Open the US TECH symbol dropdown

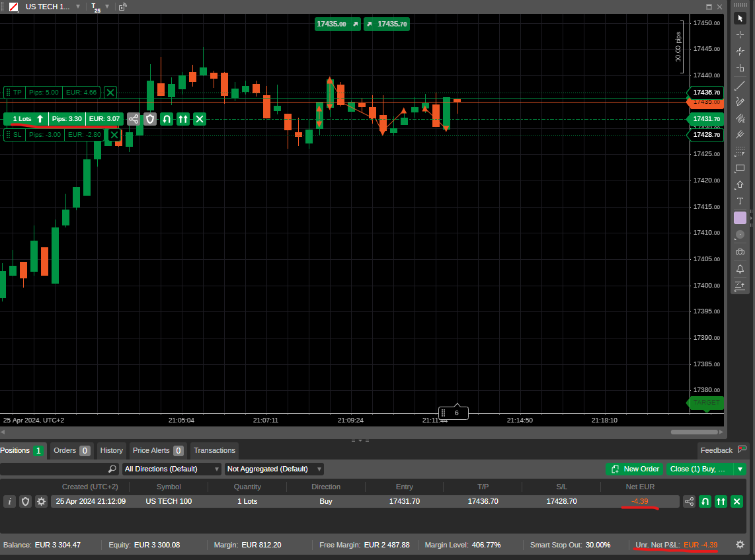tap(78, 7)
